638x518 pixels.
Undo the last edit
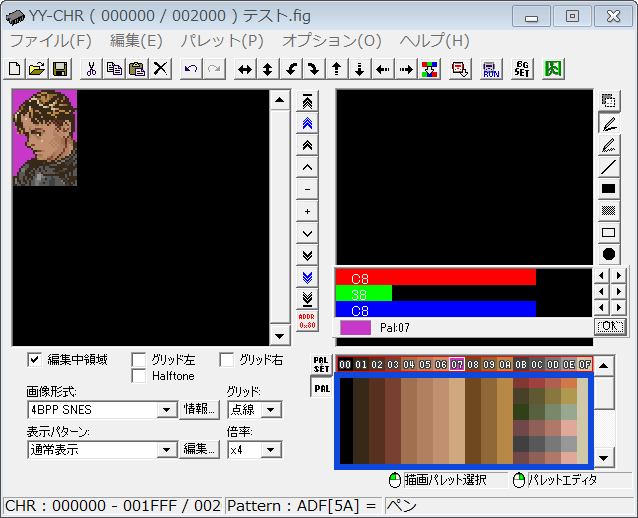[x=191, y=69]
